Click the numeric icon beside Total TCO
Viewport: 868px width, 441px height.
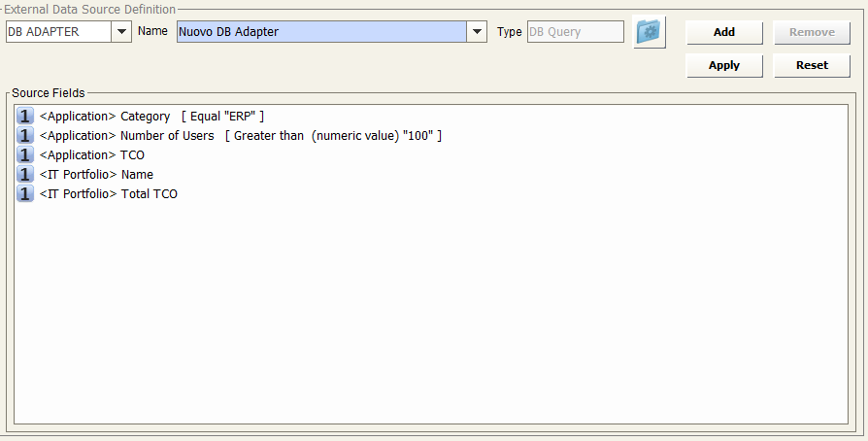(x=25, y=194)
